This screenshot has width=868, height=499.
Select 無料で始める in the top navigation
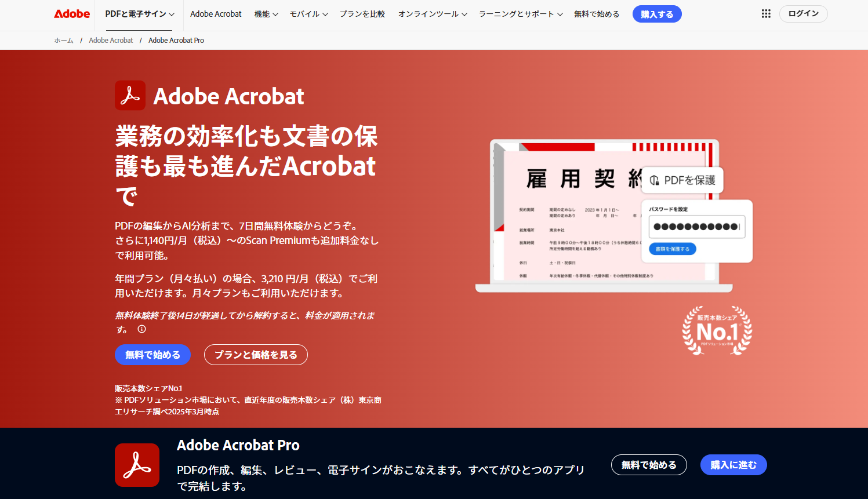(x=597, y=14)
